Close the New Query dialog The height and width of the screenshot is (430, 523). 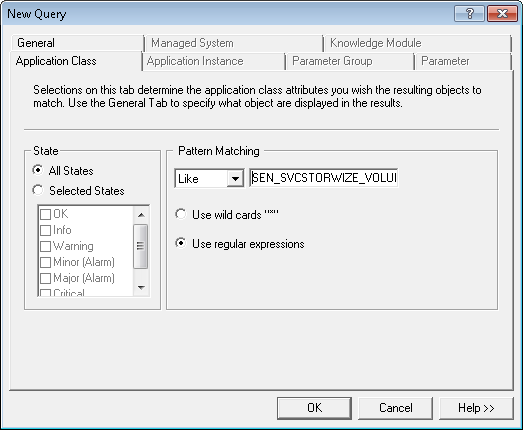(502, 13)
